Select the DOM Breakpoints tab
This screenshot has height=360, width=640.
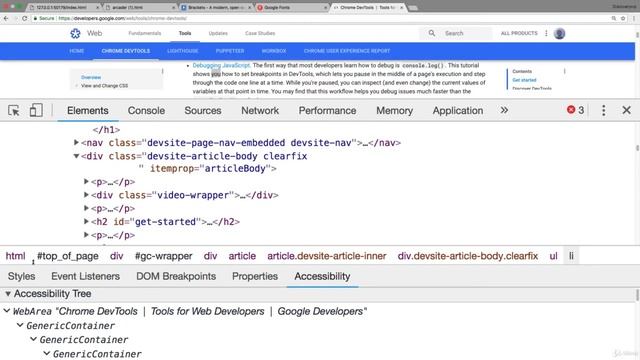click(x=176, y=276)
